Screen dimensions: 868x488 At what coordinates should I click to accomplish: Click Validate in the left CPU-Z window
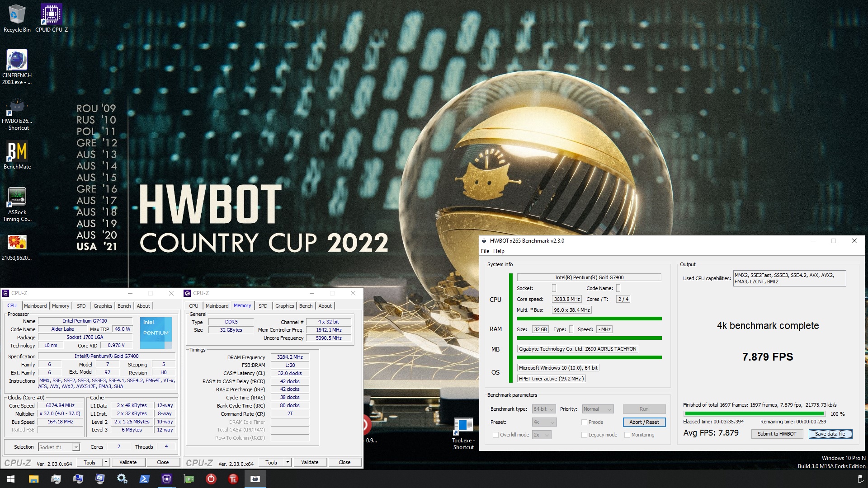click(x=128, y=462)
